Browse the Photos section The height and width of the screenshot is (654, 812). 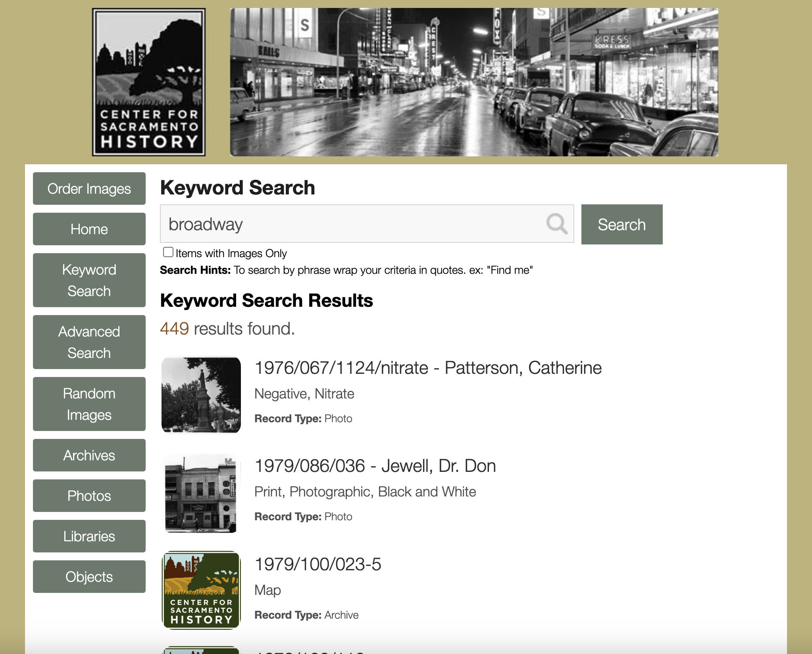89,496
